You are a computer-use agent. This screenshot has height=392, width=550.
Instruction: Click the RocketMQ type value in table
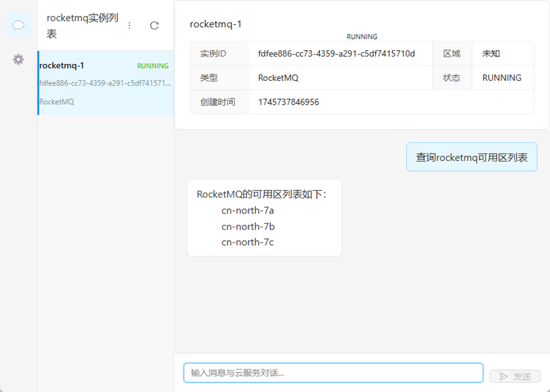click(278, 78)
